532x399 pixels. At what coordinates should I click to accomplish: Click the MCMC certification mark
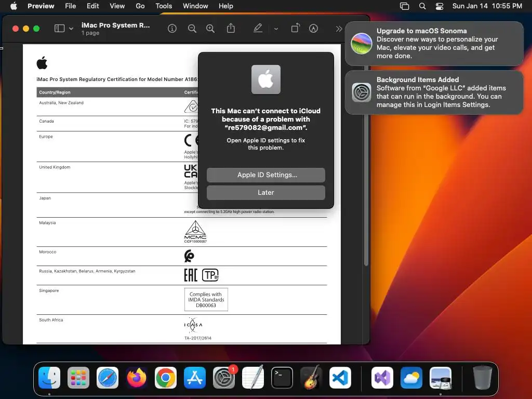point(195,231)
